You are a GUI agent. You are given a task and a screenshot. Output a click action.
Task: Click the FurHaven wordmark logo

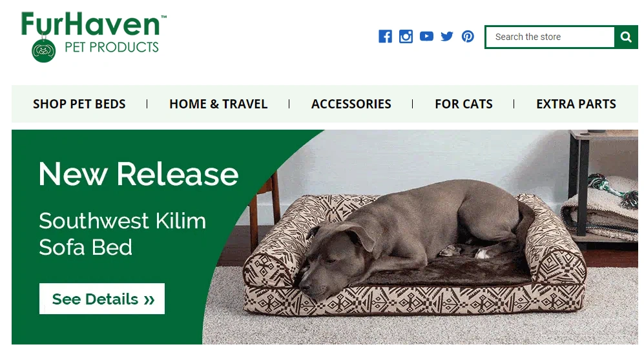coord(90,24)
